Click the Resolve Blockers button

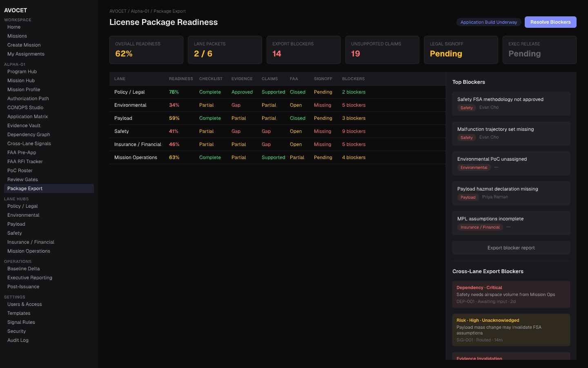(550, 22)
